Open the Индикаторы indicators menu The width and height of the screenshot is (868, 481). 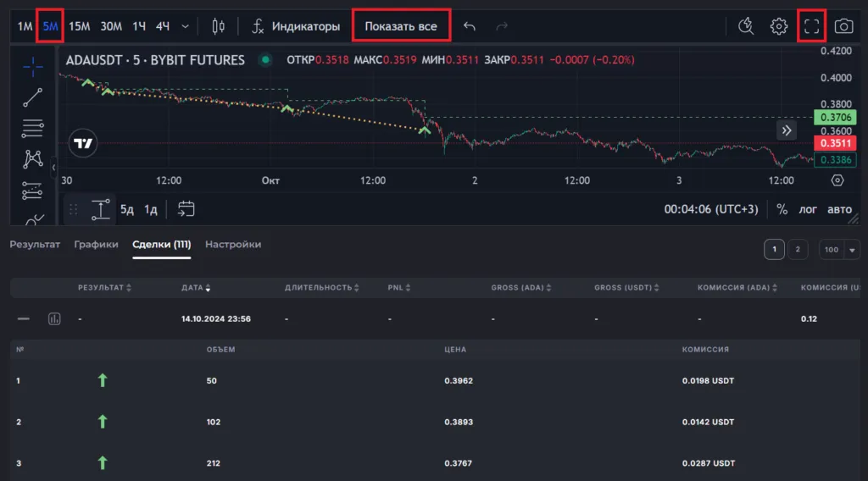click(297, 26)
